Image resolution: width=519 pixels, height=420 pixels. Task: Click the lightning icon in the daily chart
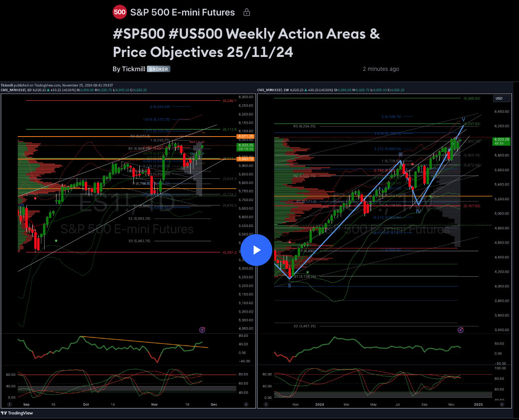(x=202, y=330)
